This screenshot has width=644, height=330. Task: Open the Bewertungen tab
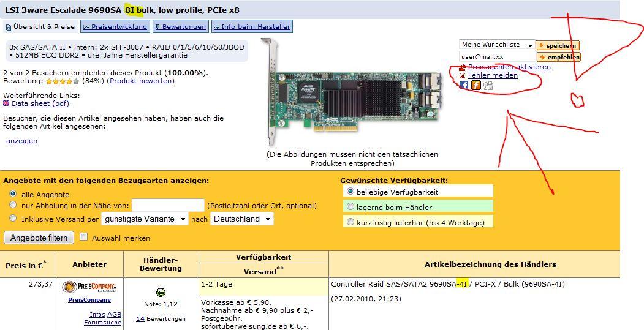coord(180,27)
